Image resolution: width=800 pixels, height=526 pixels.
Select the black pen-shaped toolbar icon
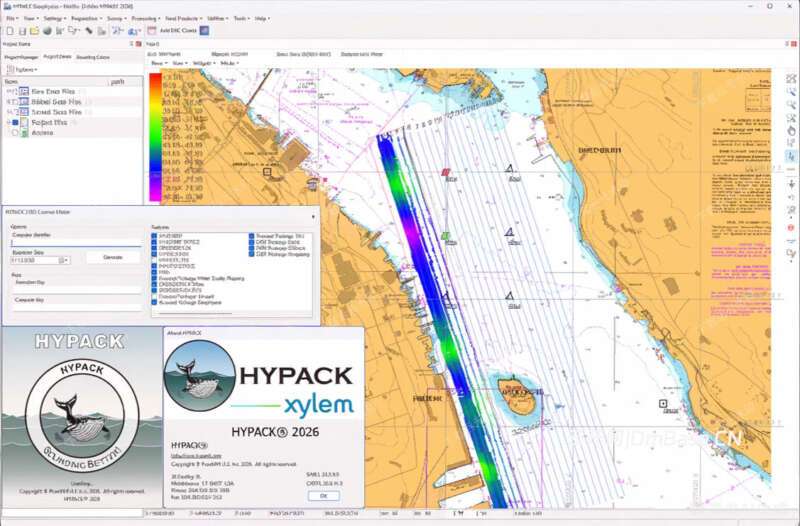pyautogui.click(x=89, y=31)
